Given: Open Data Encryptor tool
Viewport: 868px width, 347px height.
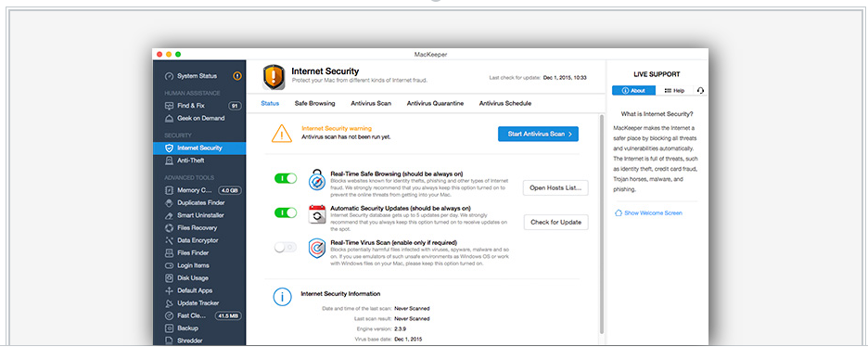Looking at the screenshot, I should pyautogui.click(x=199, y=240).
